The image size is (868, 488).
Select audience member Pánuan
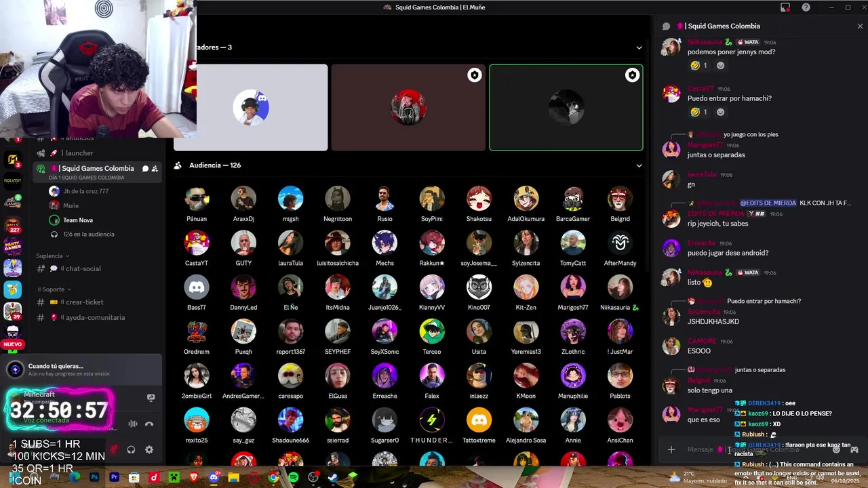197,205
